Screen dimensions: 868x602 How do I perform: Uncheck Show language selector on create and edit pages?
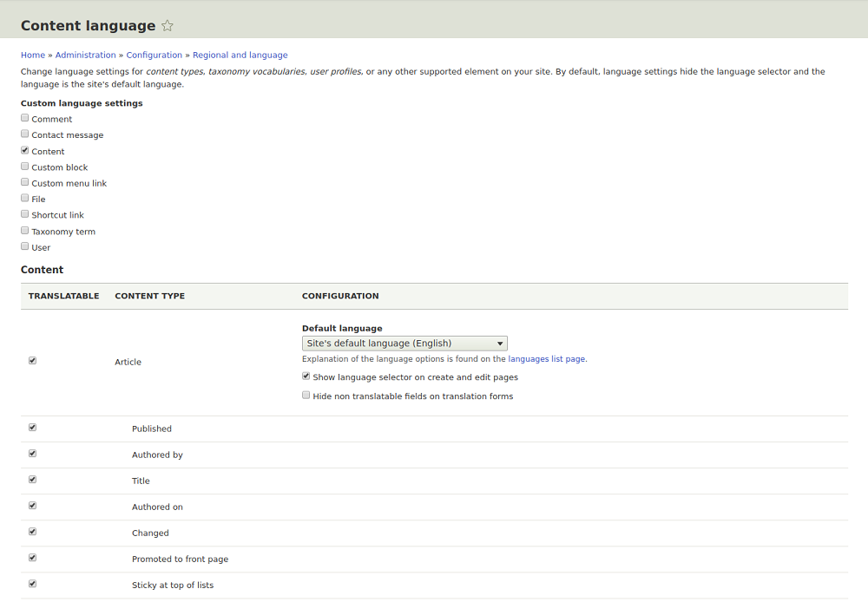(306, 376)
